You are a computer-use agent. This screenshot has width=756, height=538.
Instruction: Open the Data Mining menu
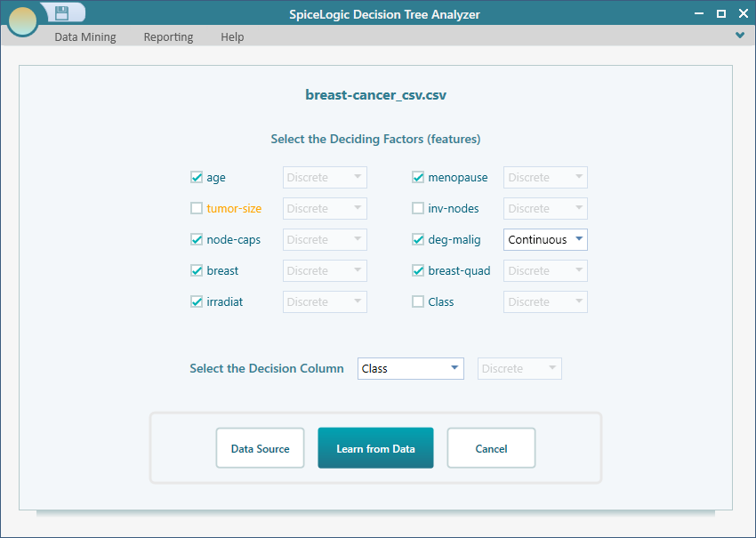(x=85, y=36)
